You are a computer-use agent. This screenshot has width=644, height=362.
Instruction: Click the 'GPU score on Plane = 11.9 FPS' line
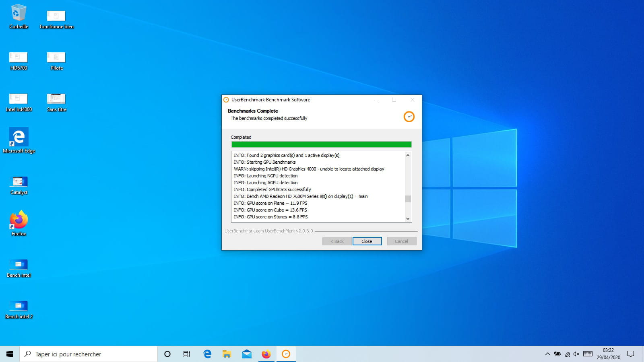click(x=270, y=203)
